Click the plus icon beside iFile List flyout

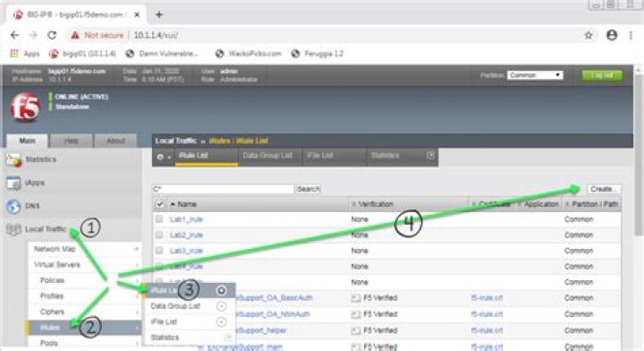(x=222, y=321)
